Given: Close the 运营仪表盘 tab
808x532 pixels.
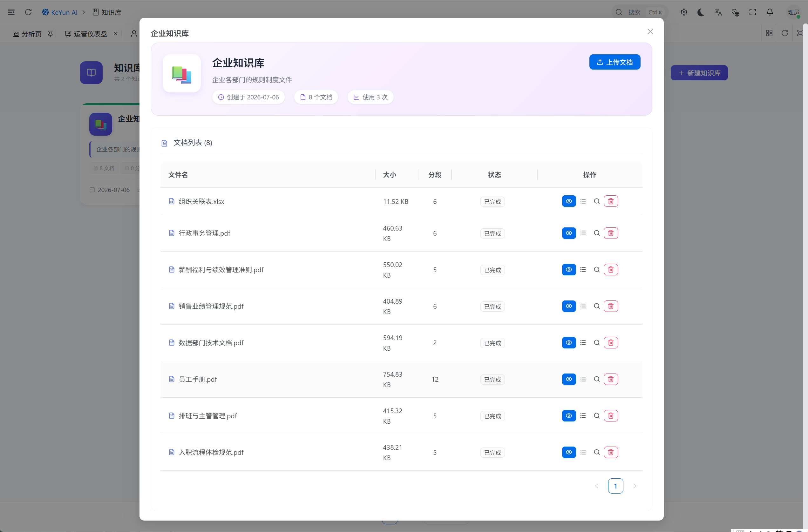Looking at the screenshot, I should click(115, 34).
